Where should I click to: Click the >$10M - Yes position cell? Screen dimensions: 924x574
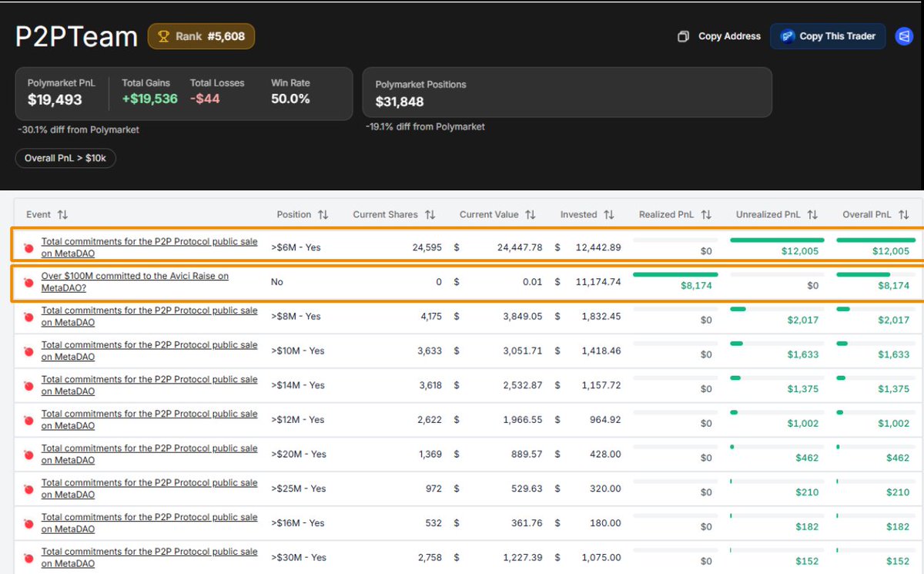(298, 351)
